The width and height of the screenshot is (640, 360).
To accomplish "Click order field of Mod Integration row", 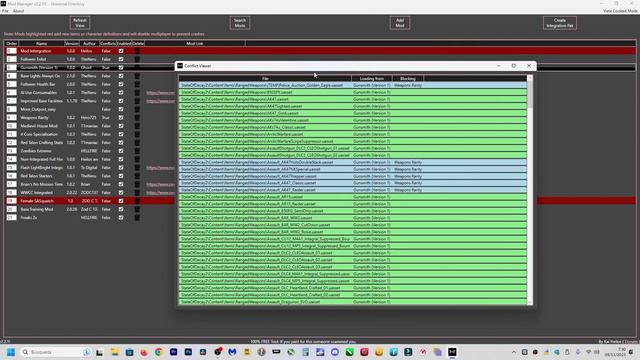I will click(x=11, y=51).
